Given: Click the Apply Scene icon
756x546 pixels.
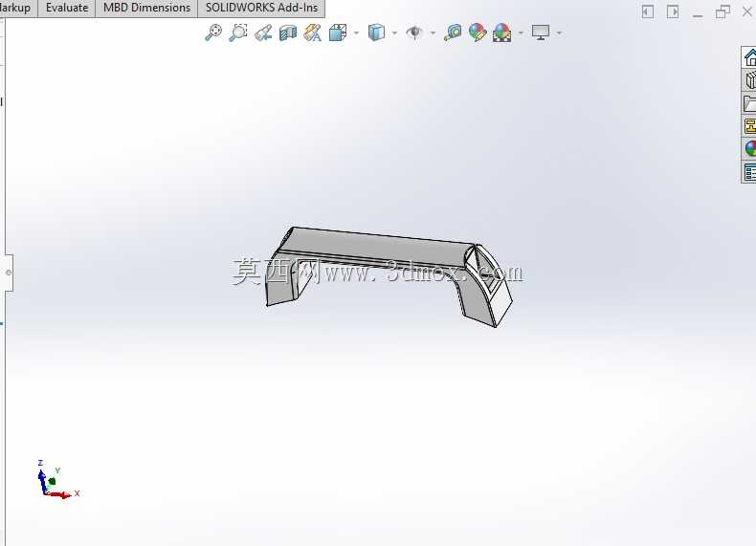Looking at the screenshot, I should (x=501, y=33).
